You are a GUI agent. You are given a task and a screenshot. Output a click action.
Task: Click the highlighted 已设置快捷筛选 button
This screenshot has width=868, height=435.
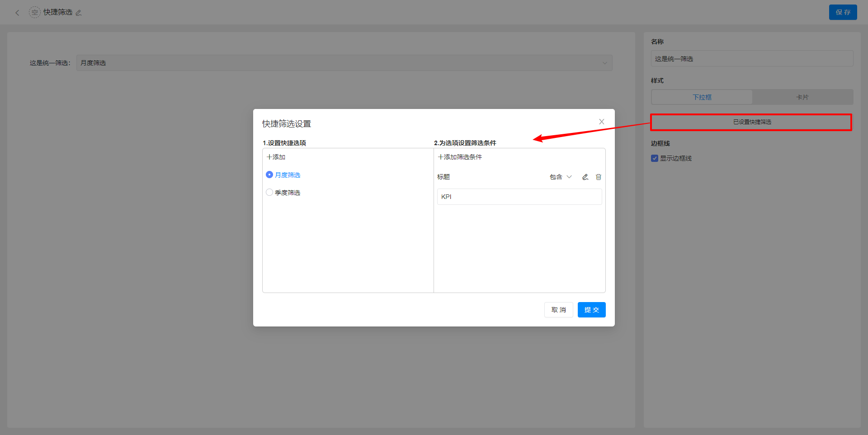751,122
